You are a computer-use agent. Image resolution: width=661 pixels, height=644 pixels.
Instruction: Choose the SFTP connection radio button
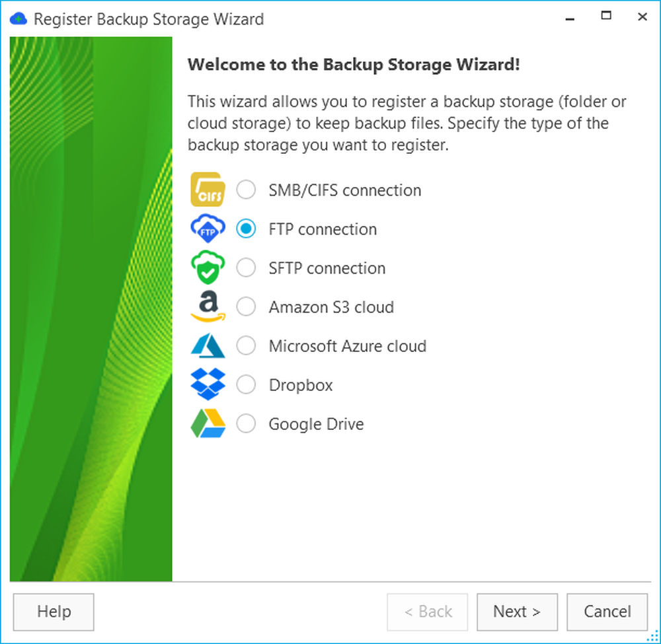pyautogui.click(x=246, y=268)
